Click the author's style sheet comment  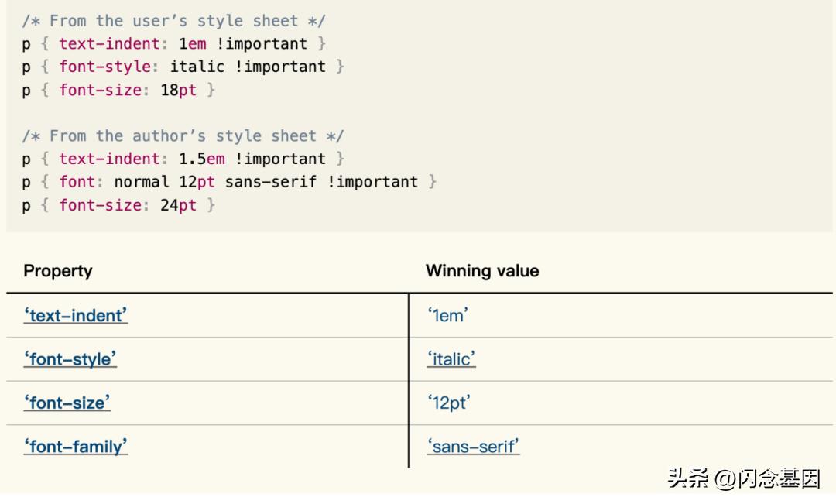point(183,136)
